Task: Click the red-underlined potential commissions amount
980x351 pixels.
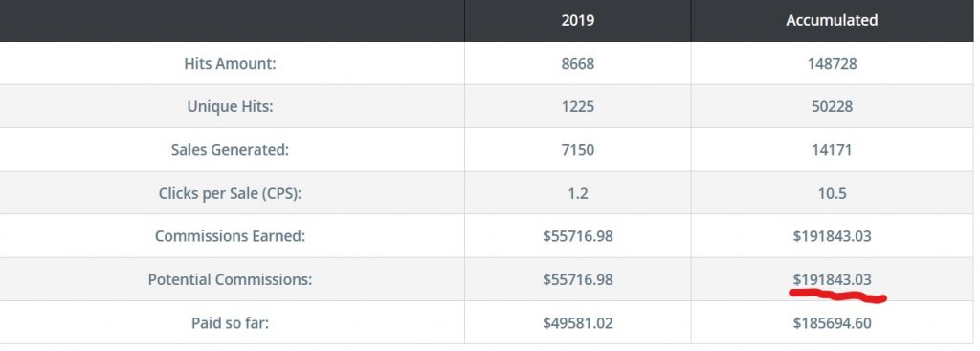Action: (832, 280)
